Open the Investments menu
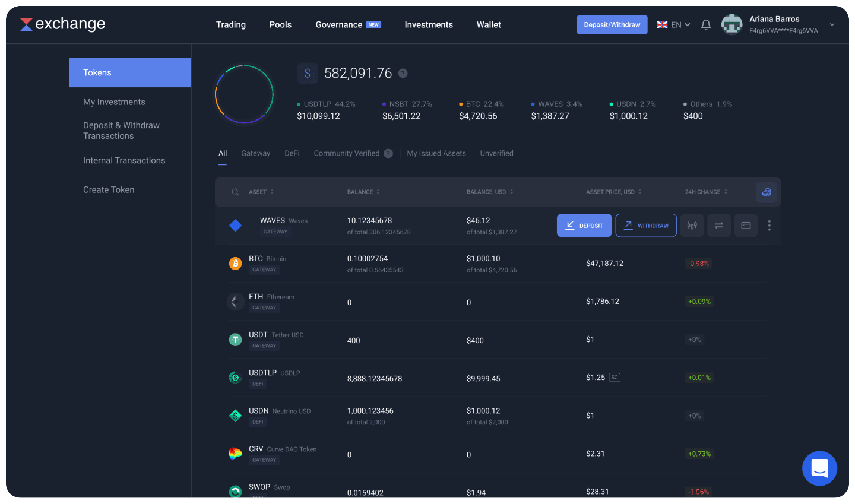855x504 pixels. tap(429, 25)
